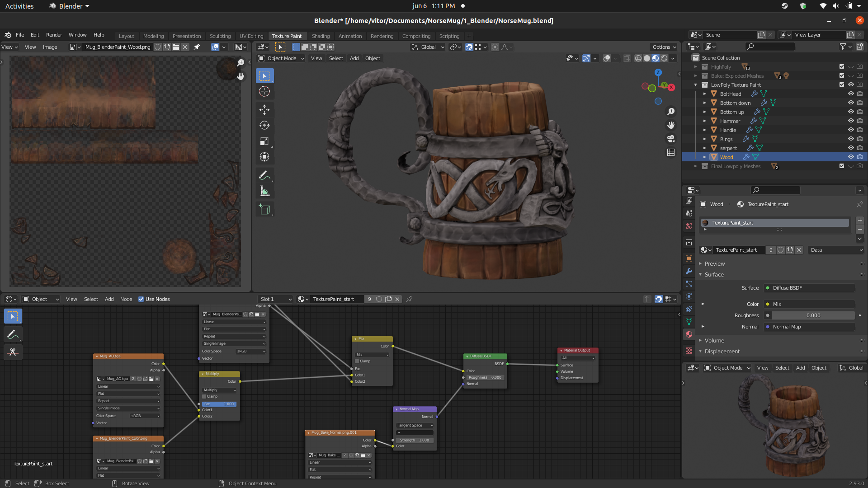868x488 pixels.
Task: Open the Render menu
Action: (x=54, y=35)
